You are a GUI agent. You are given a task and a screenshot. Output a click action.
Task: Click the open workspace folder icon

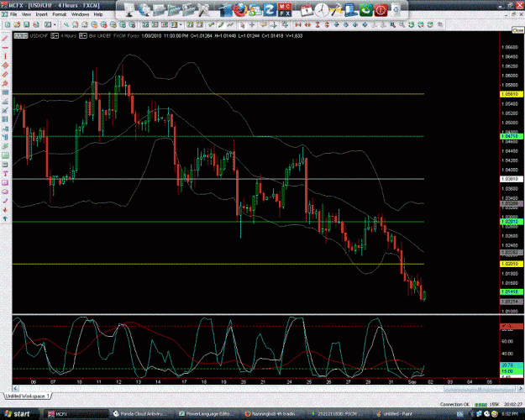click(x=17, y=25)
